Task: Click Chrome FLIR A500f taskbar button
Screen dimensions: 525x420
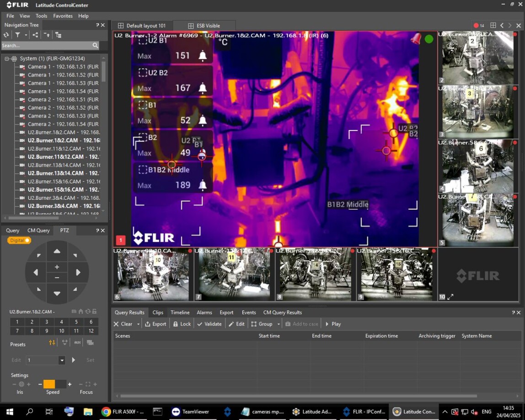Action: click(x=123, y=412)
